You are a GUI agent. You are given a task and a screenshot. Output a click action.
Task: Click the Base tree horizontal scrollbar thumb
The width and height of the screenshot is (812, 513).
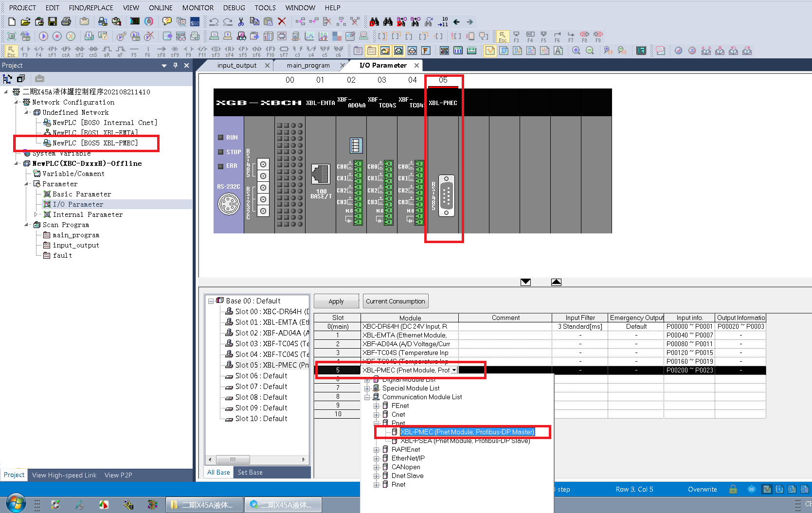pyautogui.click(x=233, y=460)
